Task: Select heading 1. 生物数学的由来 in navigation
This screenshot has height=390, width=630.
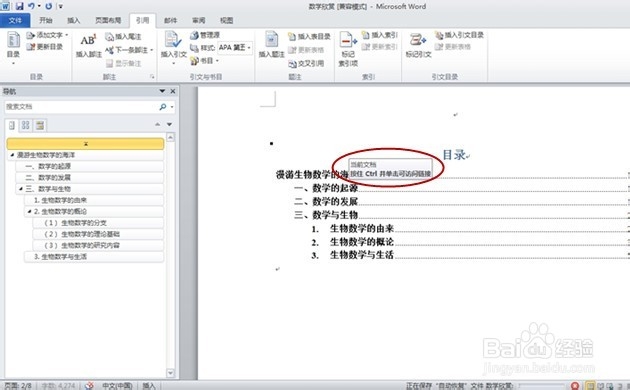Action: (x=94, y=200)
